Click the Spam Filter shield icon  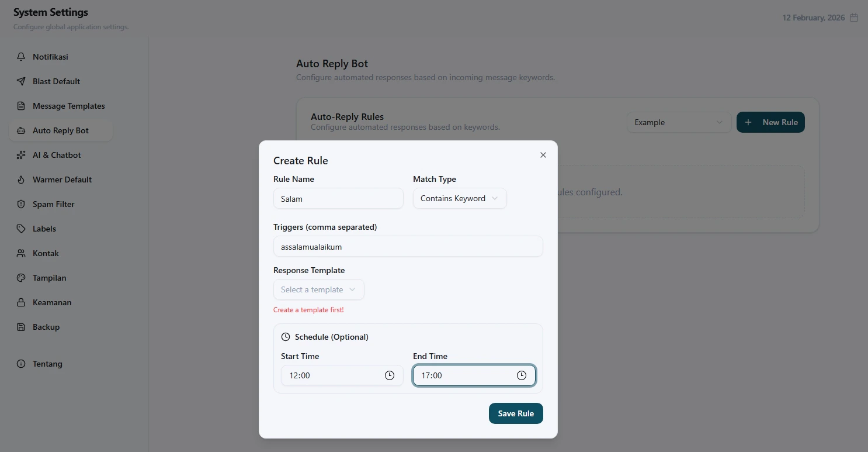coord(21,204)
